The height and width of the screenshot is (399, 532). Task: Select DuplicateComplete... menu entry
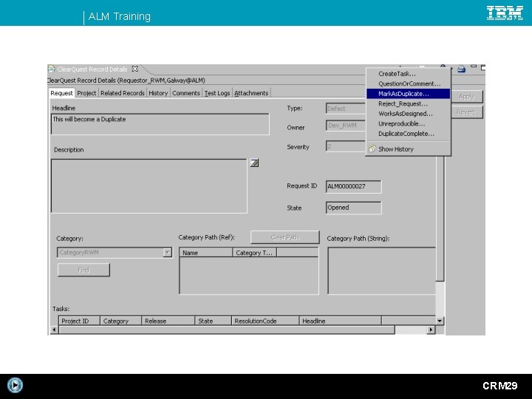click(406, 134)
